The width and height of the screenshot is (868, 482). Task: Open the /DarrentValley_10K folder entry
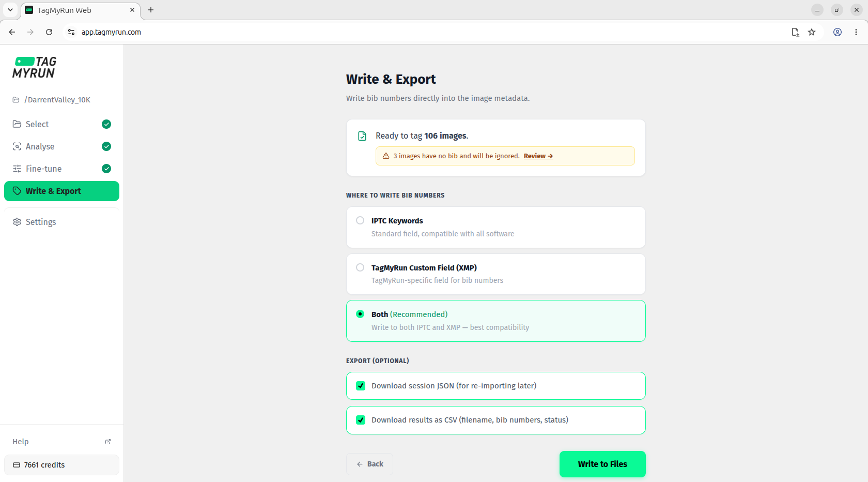[x=52, y=100]
